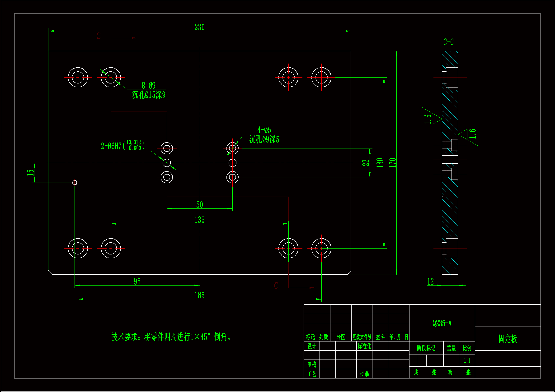Select the 8-Ø9 hole annotation
The height and width of the screenshot is (392, 555).
(x=148, y=86)
